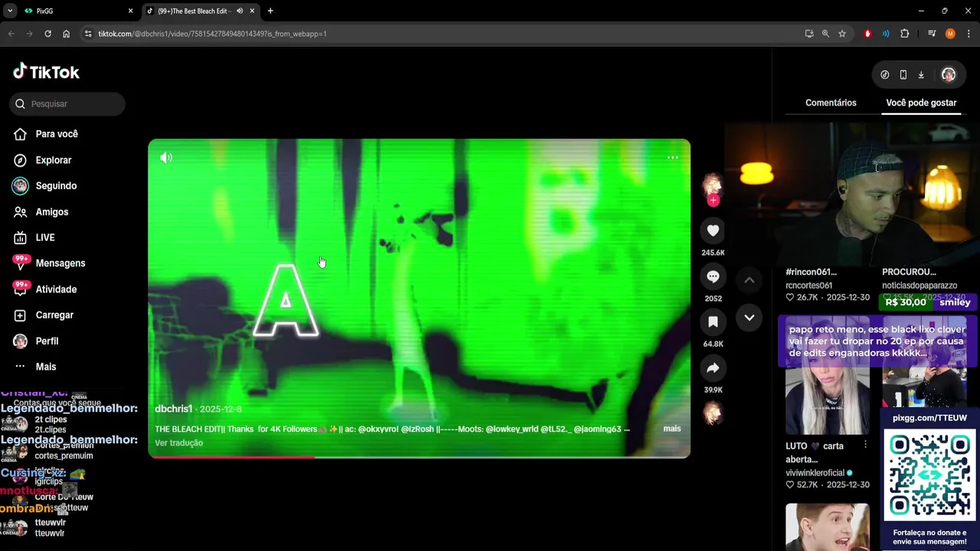
Task: Click the download desktop app icon
Action: pos(921,75)
